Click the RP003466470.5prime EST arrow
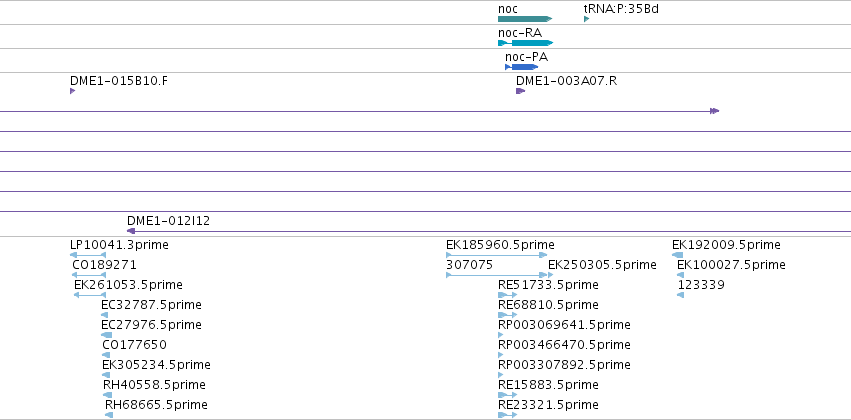 [500, 355]
